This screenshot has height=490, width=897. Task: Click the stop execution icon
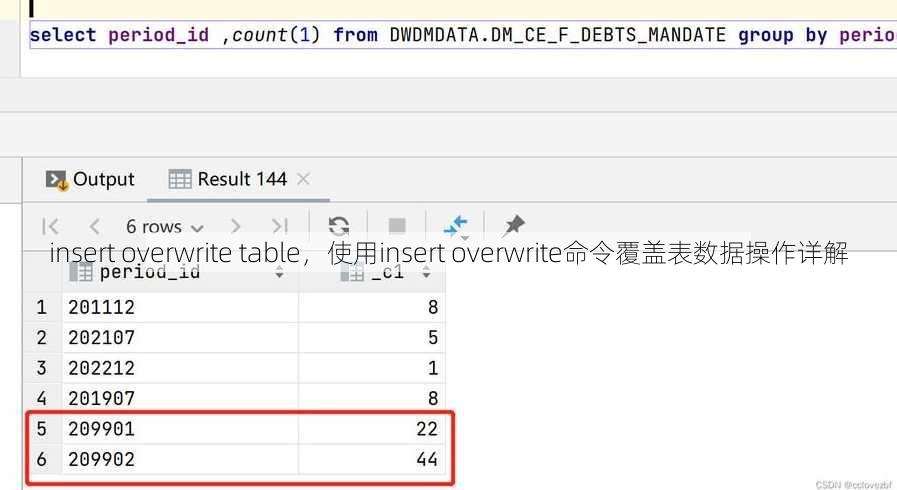click(397, 226)
